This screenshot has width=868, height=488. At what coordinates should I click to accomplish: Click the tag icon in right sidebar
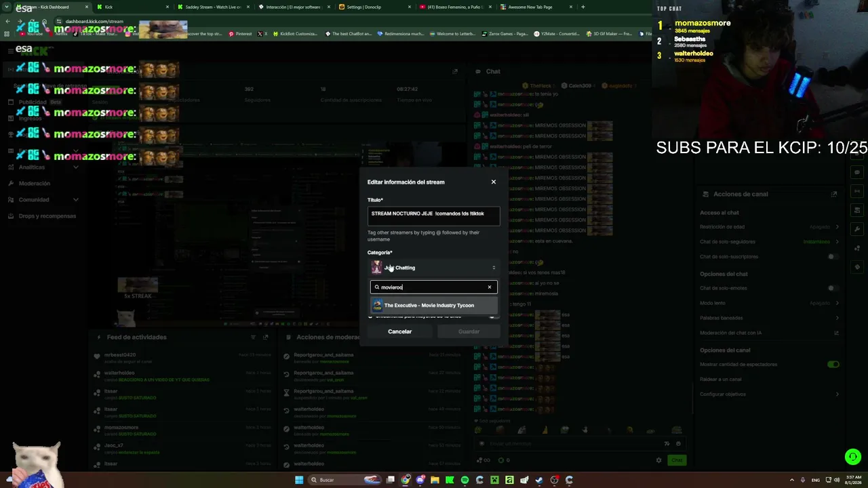point(858,267)
